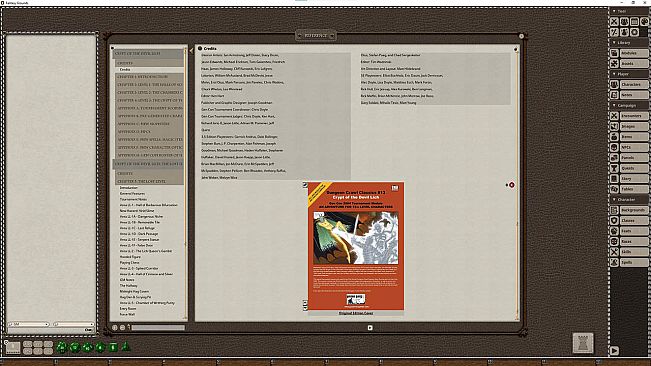Open Feats in Character sidebar
This screenshot has width=651, height=366.
pyautogui.click(x=629, y=231)
